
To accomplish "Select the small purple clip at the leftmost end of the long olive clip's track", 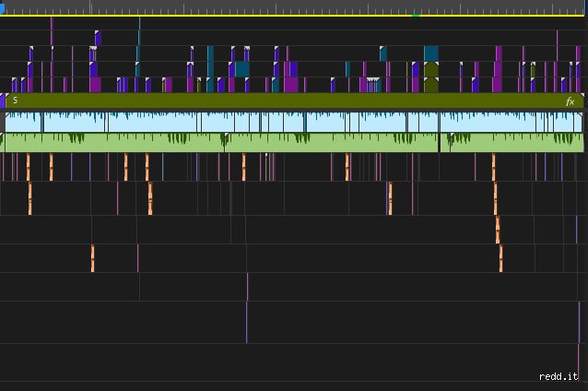I will tap(2, 101).
